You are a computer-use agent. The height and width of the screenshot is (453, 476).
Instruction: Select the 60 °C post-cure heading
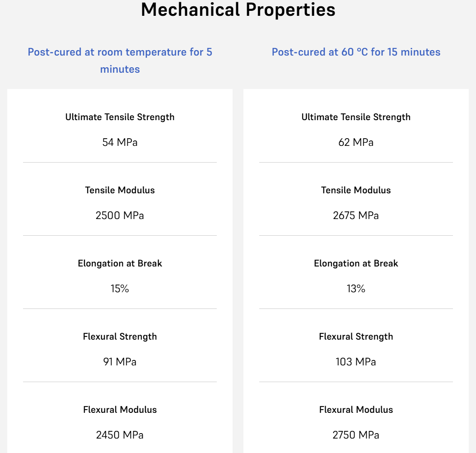[356, 52]
